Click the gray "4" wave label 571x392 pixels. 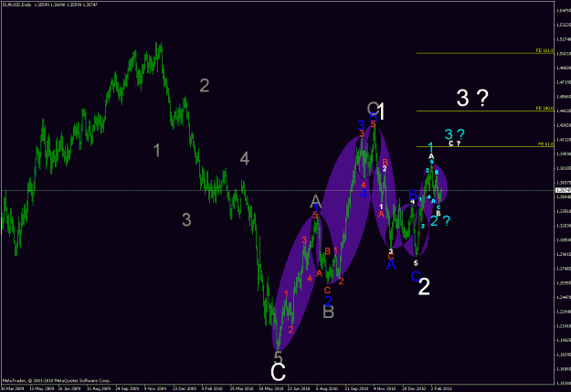245,158
